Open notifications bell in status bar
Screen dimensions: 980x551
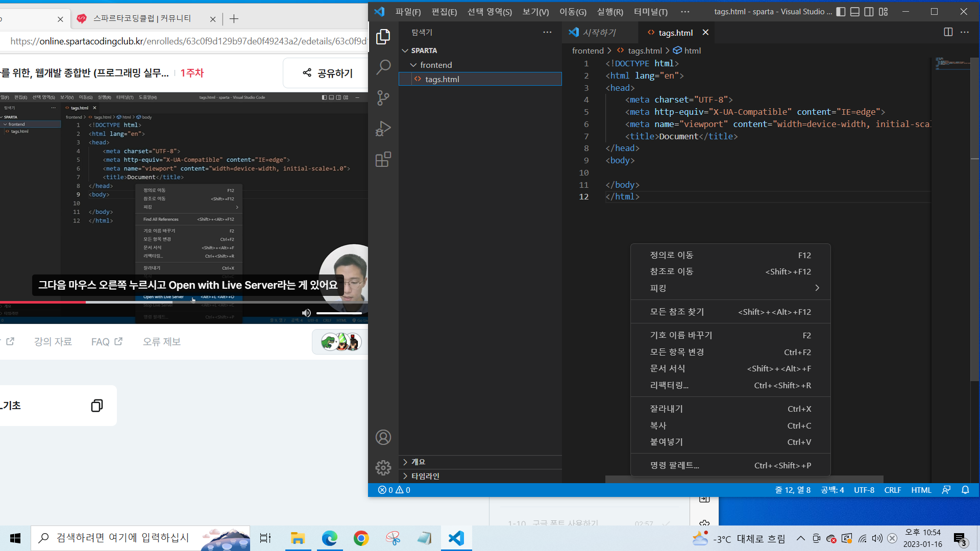(x=965, y=490)
